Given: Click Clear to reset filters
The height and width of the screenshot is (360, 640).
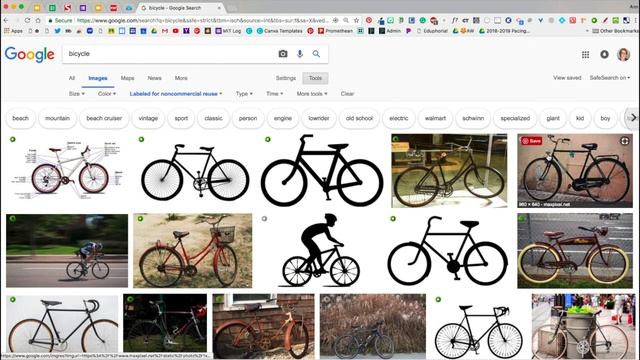Looking at the screenshot, I should tap(347, 94).
